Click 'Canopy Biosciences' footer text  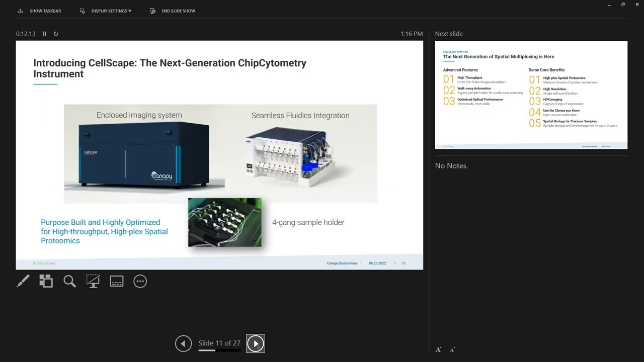pyautogui.click(x=342, y=263)
